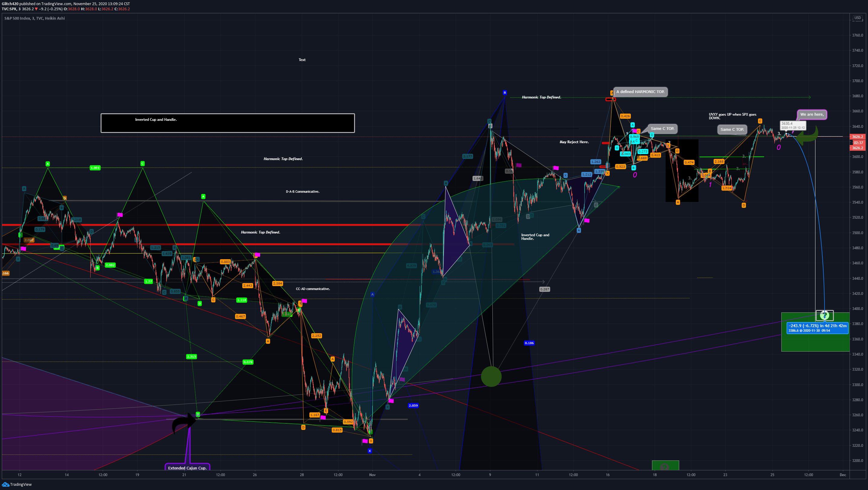
Task: Click the 'A defined HARMONIC TOP.' callout
Action: tap(640, 92)
